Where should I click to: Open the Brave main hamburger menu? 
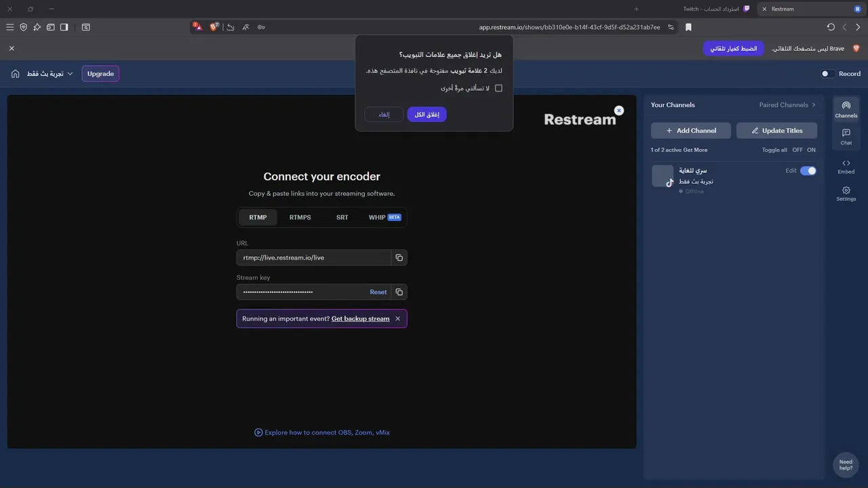coord(9,27)
